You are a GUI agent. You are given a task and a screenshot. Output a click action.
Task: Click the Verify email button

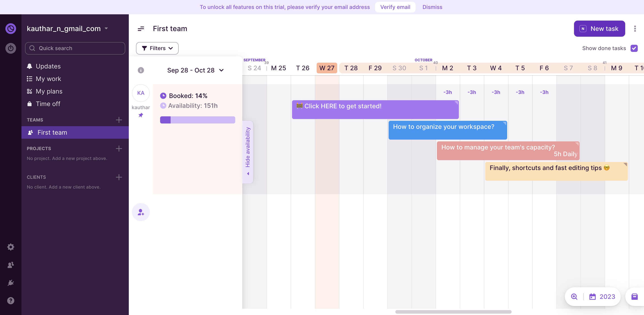pos(395,7)
